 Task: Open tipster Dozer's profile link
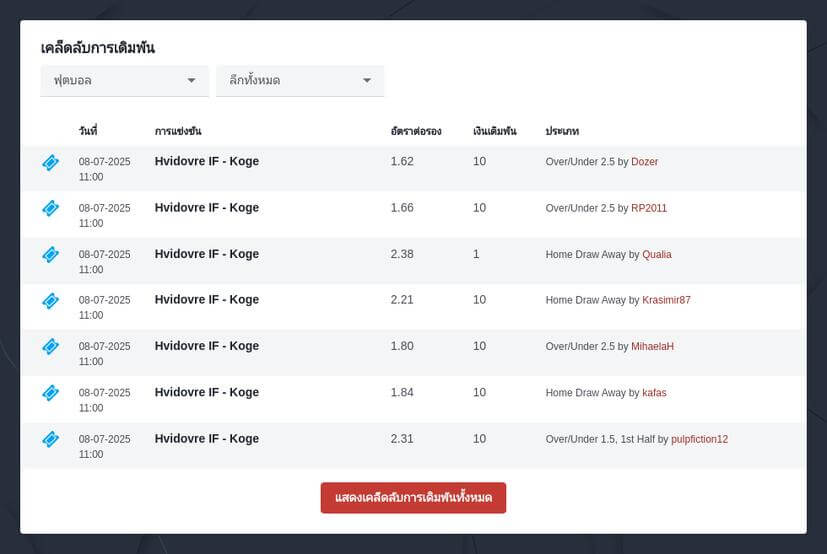[645, 162]
